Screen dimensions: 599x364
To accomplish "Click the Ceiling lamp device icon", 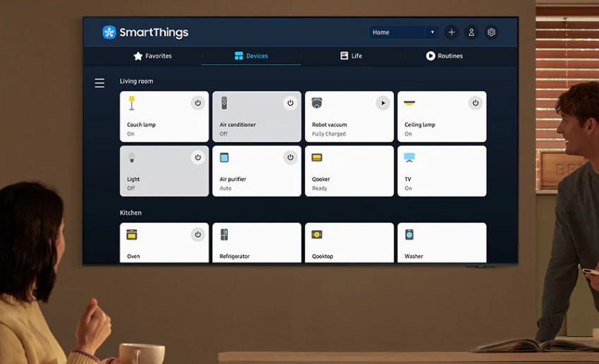I will [x=409, y=103].
